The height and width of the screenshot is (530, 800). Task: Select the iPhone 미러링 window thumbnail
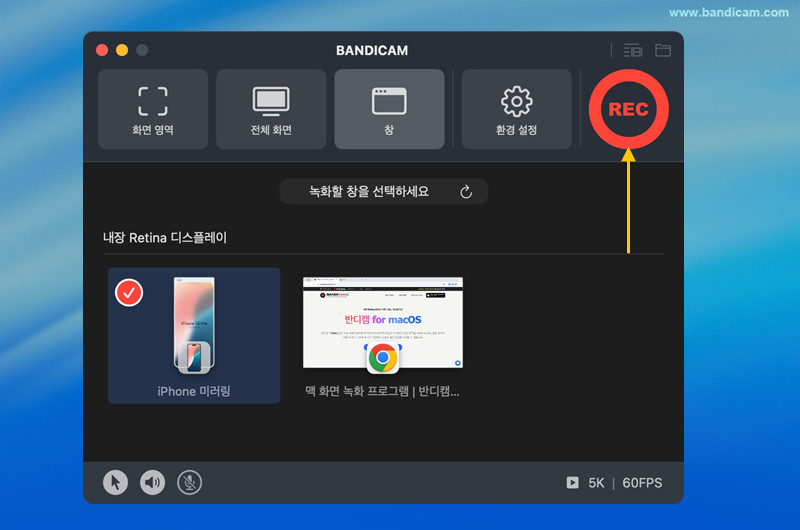coord(194,335)
